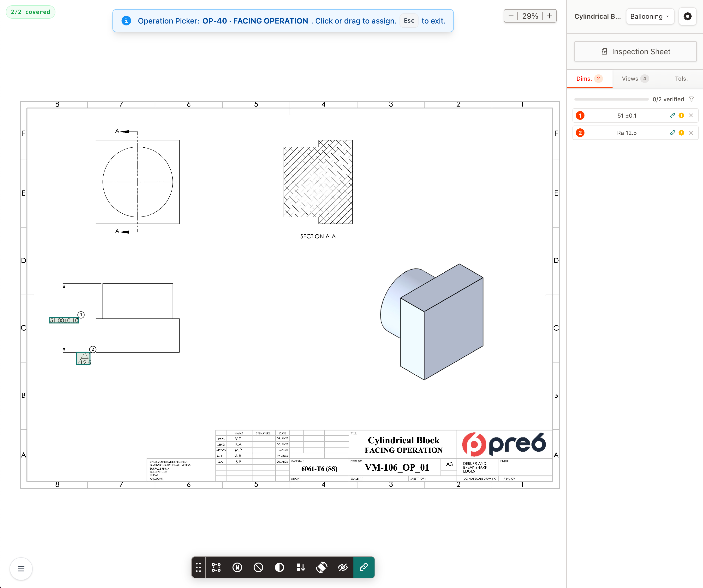Image resolution: width=703 pixels, height=588 pixels.
Task: Open the hamburger menu at bottom left
Action: 21,569
